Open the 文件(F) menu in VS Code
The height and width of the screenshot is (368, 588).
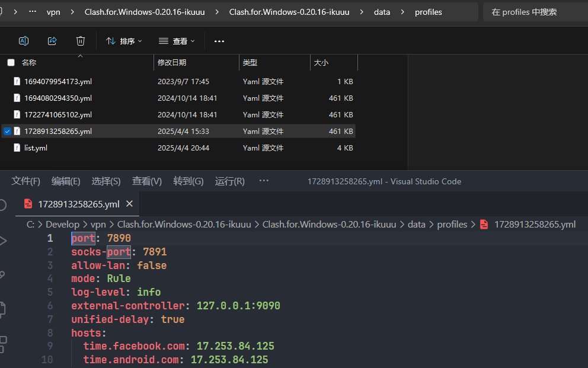(25, 181)
